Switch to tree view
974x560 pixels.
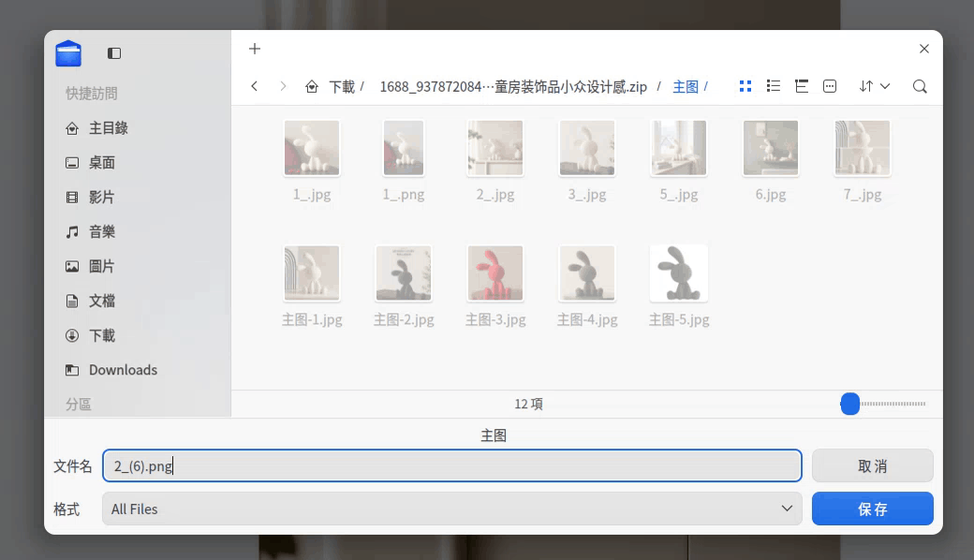pos(802,86)
